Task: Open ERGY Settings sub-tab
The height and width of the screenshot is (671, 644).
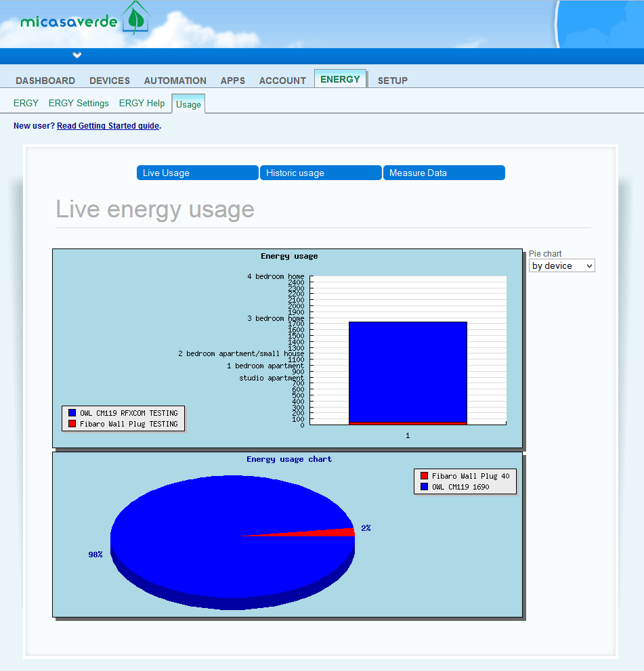Action: click(79, 104)
